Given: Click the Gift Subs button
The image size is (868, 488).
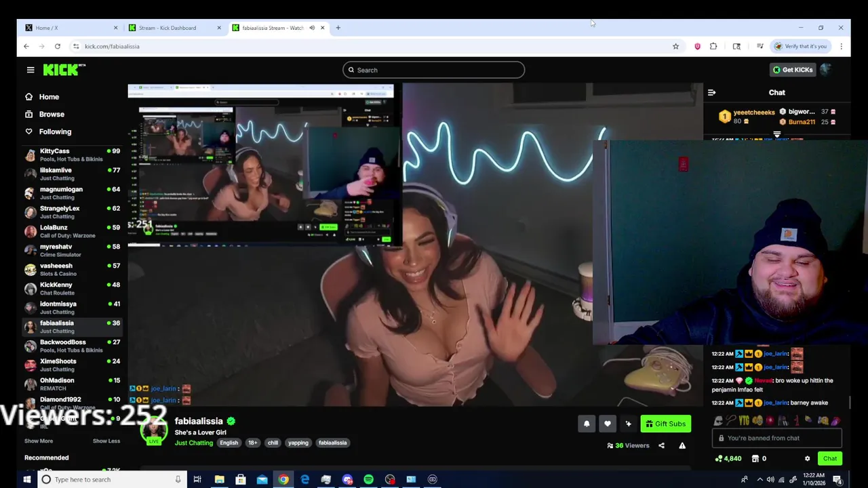Looking at the screenshot, I should (x=666, y=424).
